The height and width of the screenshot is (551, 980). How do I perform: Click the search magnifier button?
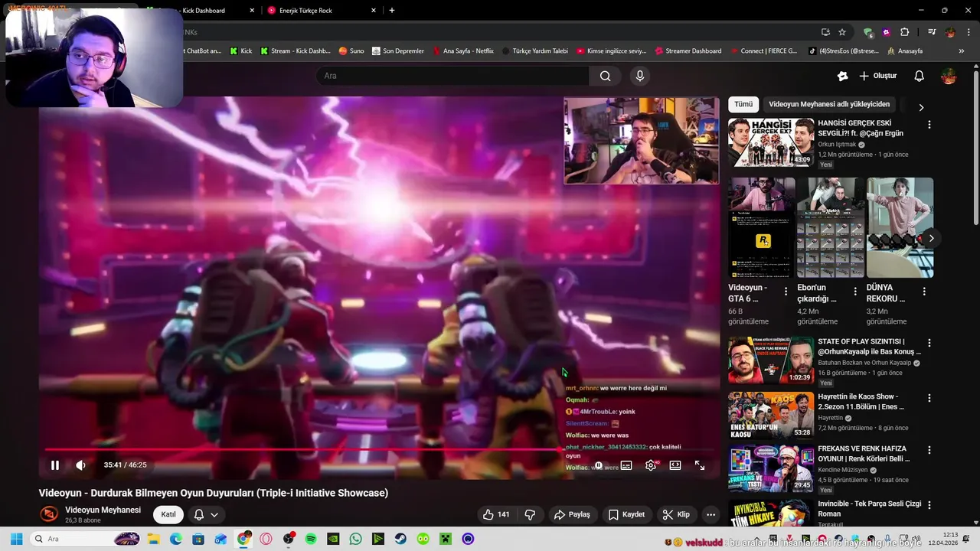(x=605, y=76)
